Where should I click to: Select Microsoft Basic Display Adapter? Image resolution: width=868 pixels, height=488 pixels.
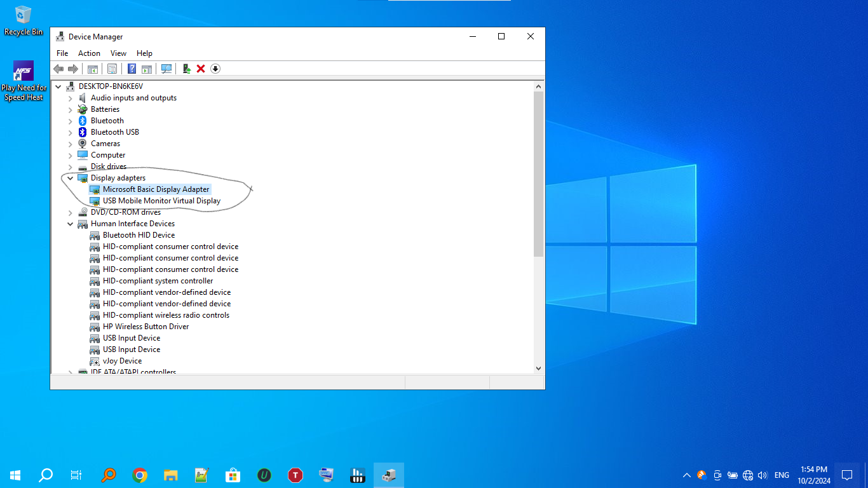(157, 189)
